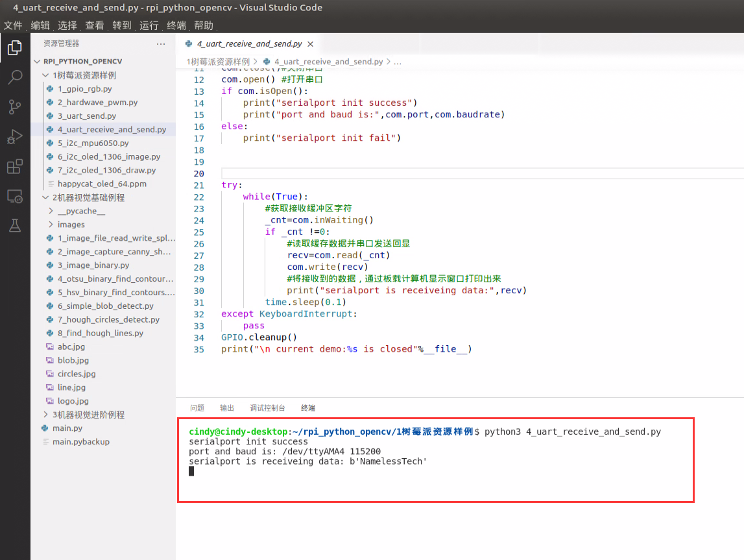The image size is (744, 560).
Task: Open Remote Explorer view
Action: (15, 196)
